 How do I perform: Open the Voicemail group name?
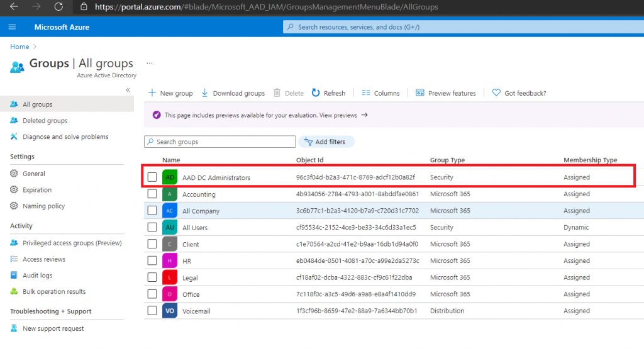[196, 311]
